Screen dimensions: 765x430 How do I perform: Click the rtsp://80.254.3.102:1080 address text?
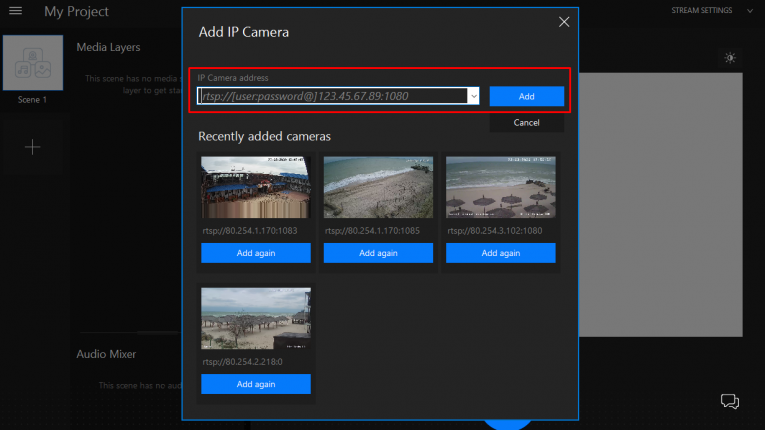pyautogui.click(x=495, y=230)
